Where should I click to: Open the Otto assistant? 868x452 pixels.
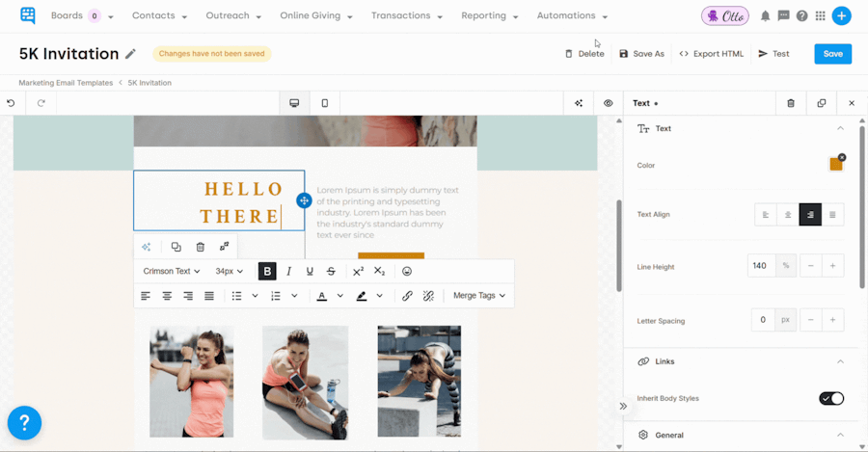click(x=725, y=16)
